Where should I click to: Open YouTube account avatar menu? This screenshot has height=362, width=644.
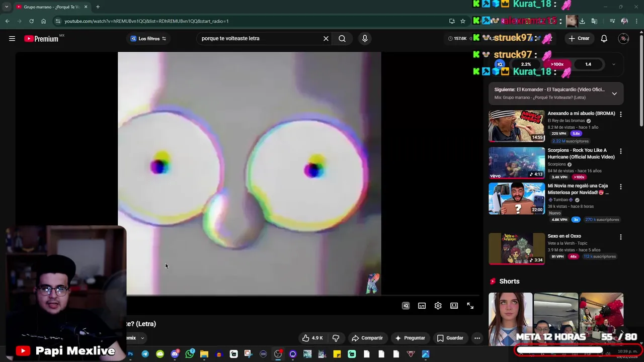coord(623,39)
